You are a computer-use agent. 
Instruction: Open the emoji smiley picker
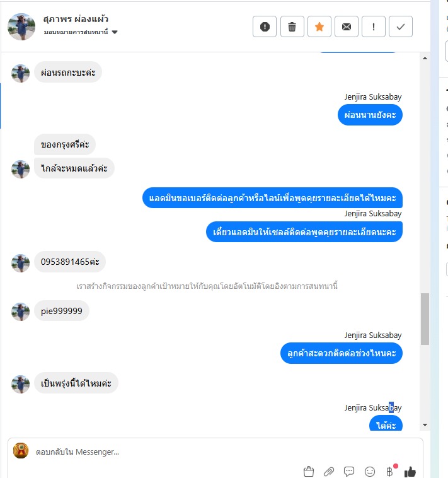click(369, 472)
